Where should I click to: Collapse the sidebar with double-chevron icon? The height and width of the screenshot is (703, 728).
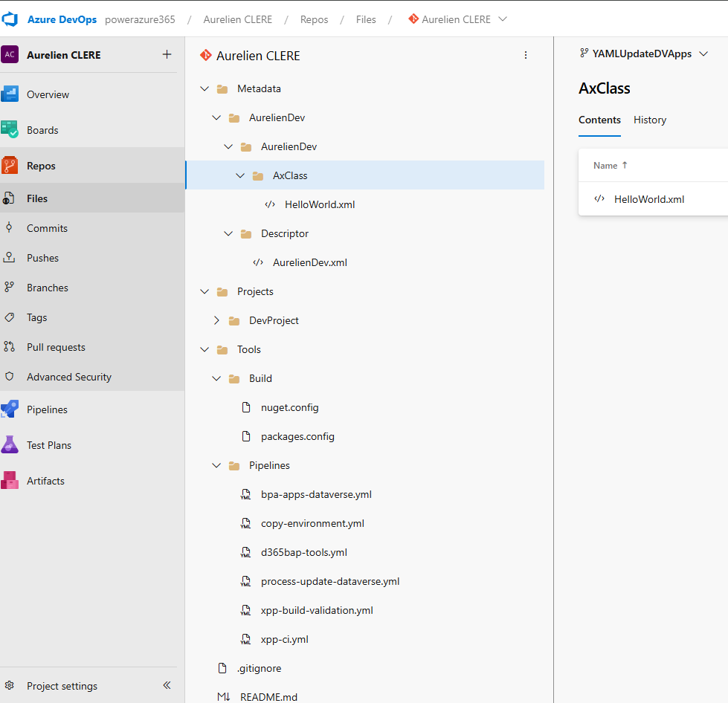pos(167,685)
